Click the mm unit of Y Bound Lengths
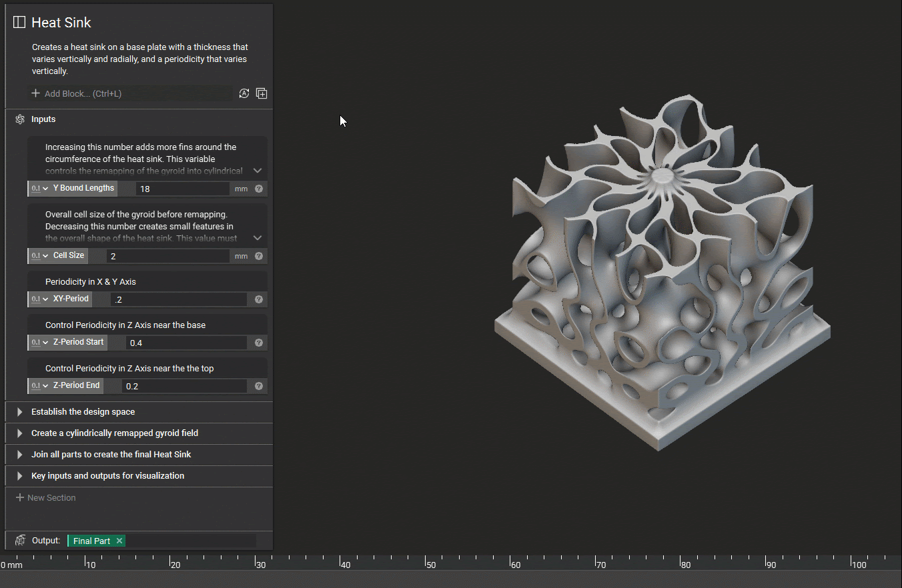Viewport: 902px width, 588px height. coord(241,189)
